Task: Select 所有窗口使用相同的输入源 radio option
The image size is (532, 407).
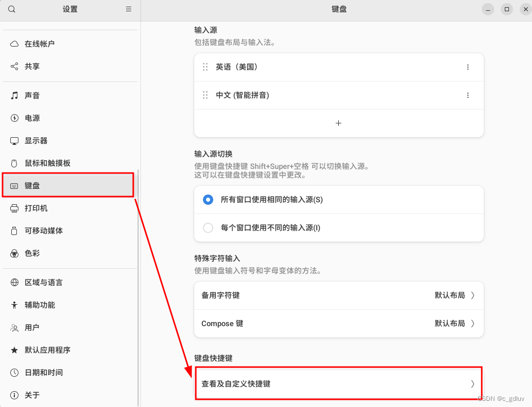Action: tap(208, 200)
